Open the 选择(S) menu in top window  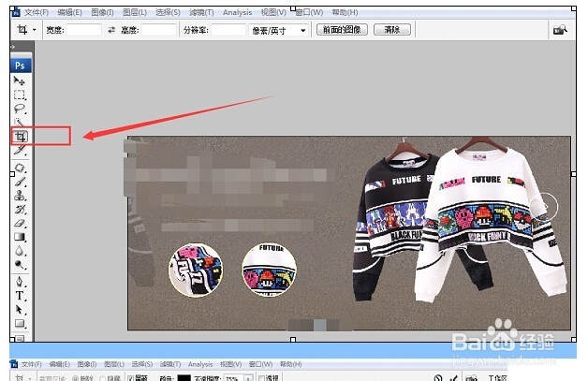[168, 12]
